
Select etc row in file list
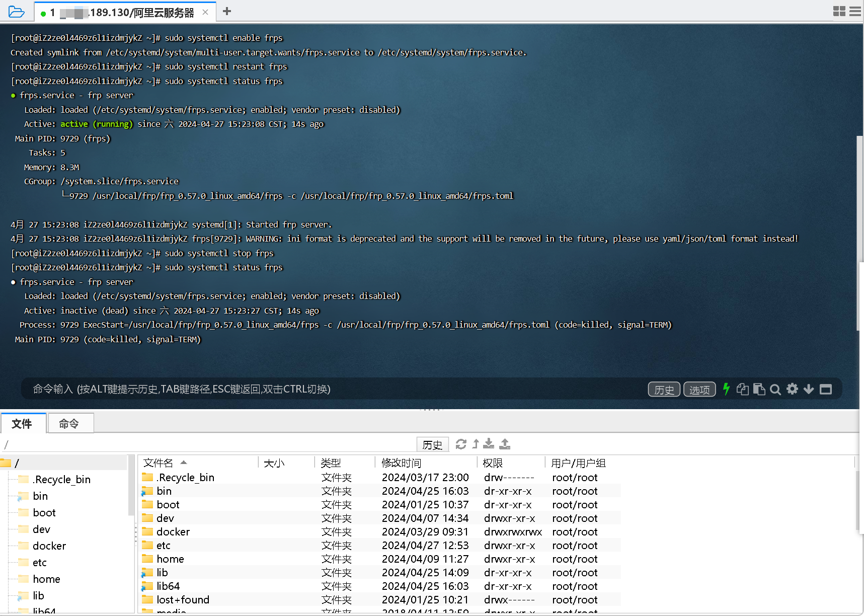pos(380,545)
